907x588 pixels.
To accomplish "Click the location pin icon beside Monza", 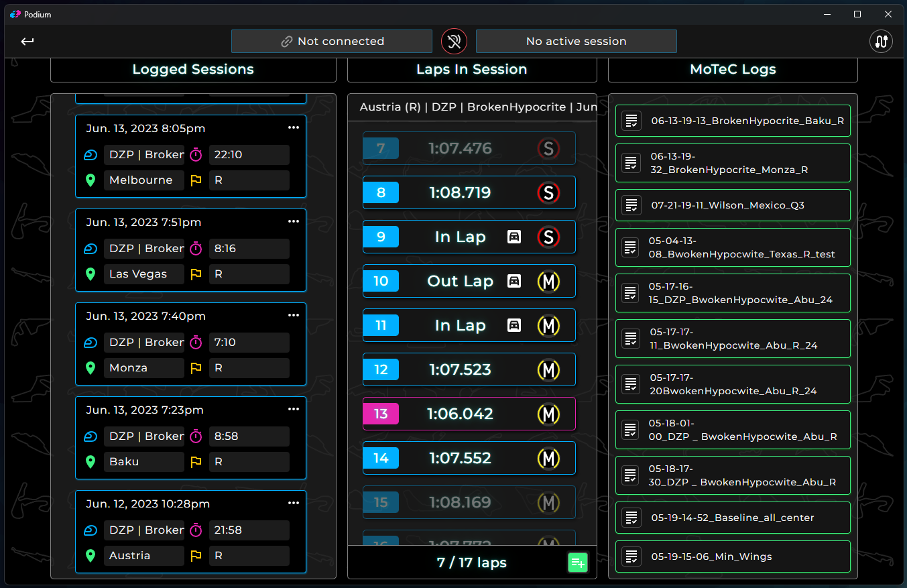I will click(x=90, y=368).
